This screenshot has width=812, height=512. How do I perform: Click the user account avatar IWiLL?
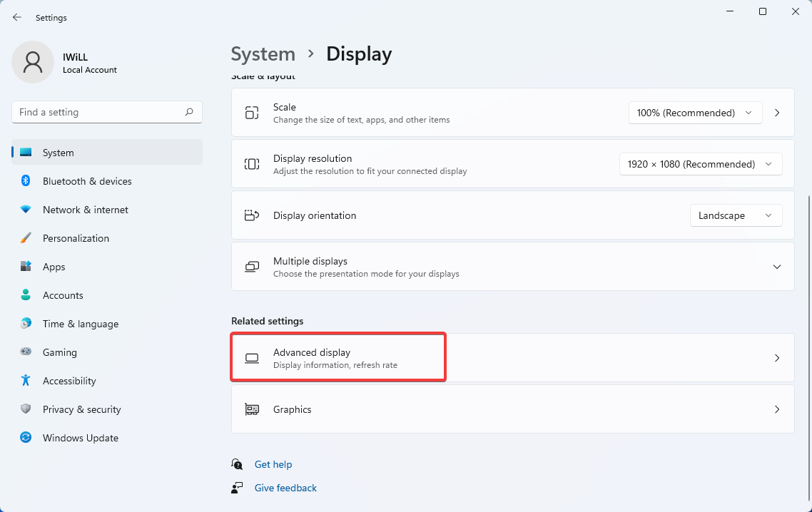click(x=32, y=62)
